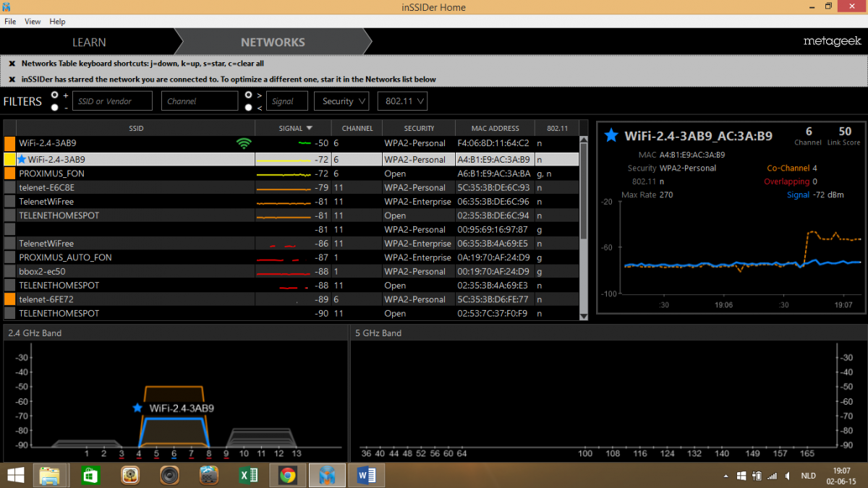Click the connected Wi-Fi icon on WiFi-2.4-3AB9
This screenshot has height=488, width=868.
244,143
